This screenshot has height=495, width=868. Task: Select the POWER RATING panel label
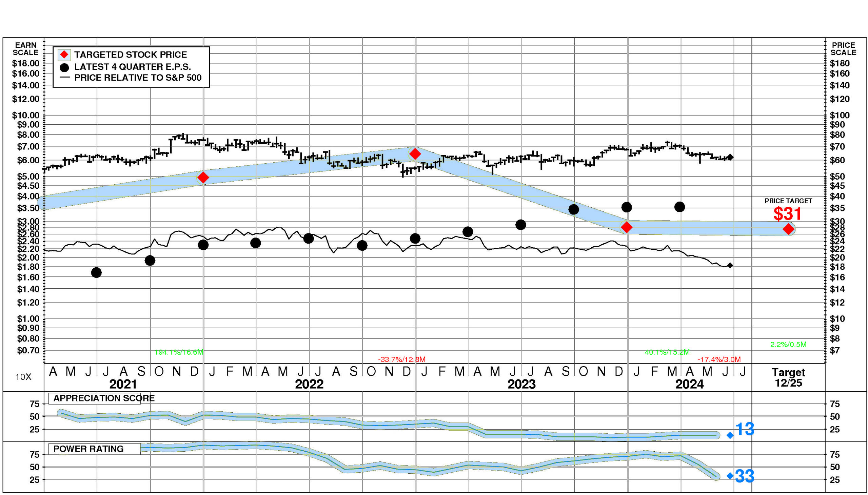[88, 449]
